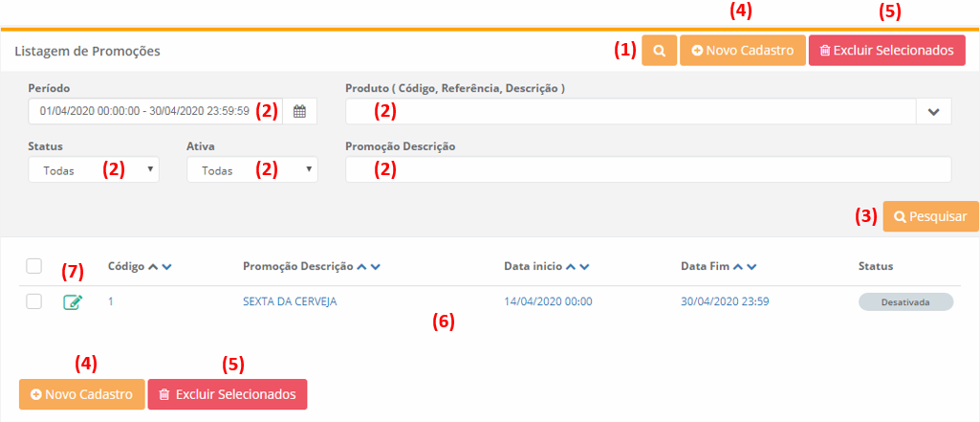Sort Promoção Descrição ascending with up arrow

tap(361, 267)
